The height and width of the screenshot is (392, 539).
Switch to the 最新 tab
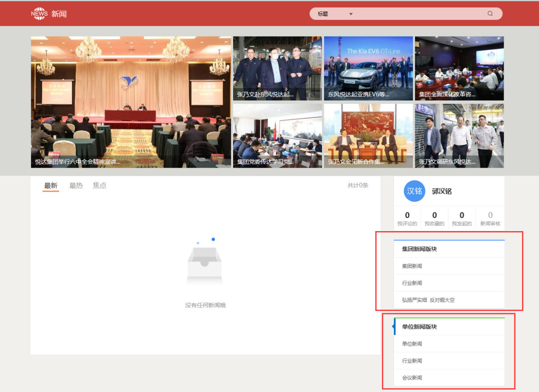(x=51, y=186)
